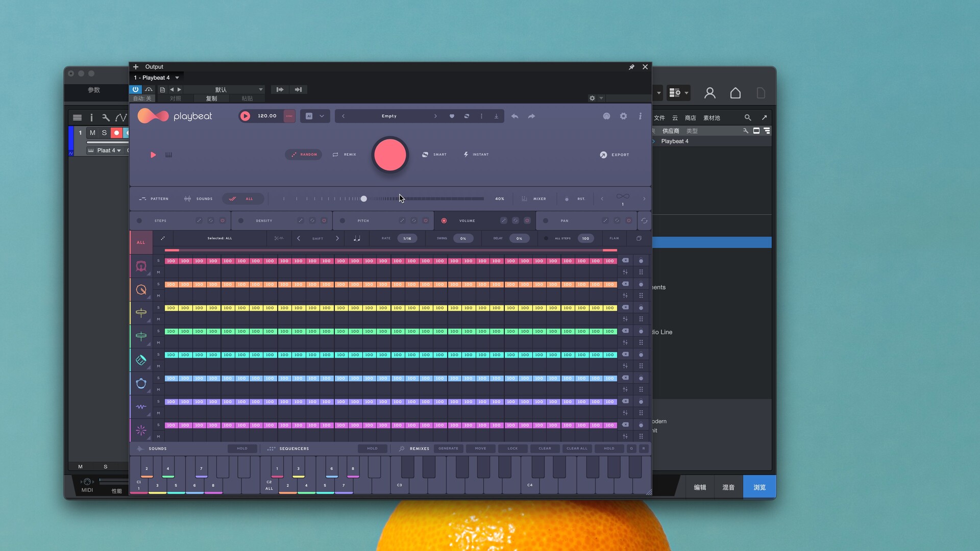Select the green open hi-hat track icon
The image size is (980, 551).
pyautogui.click(x=141, y=337)
